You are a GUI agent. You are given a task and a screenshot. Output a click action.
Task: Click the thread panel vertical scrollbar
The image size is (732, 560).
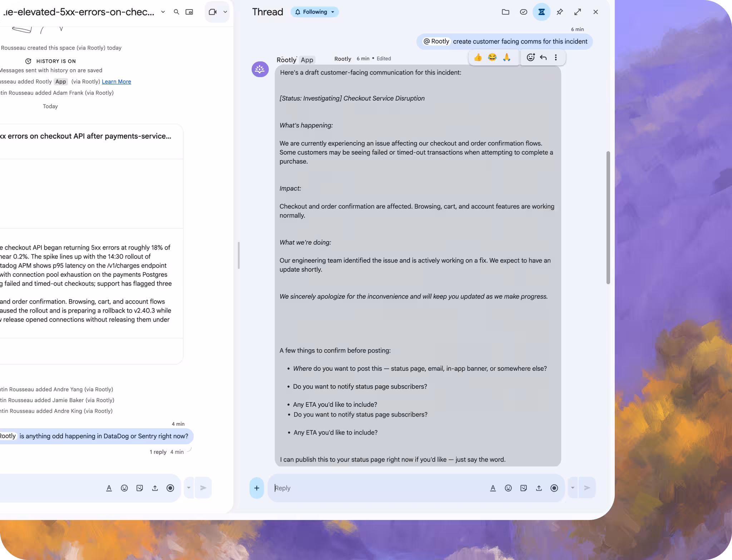608,218
